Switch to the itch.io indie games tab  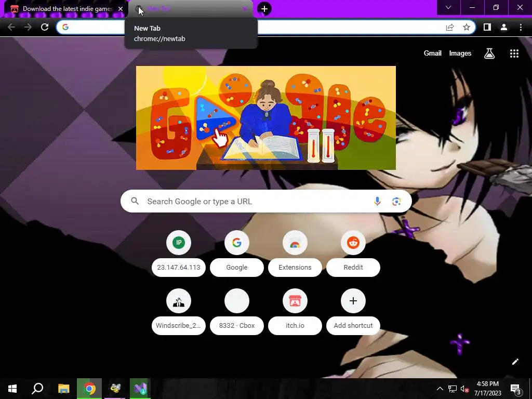point(66,9)
